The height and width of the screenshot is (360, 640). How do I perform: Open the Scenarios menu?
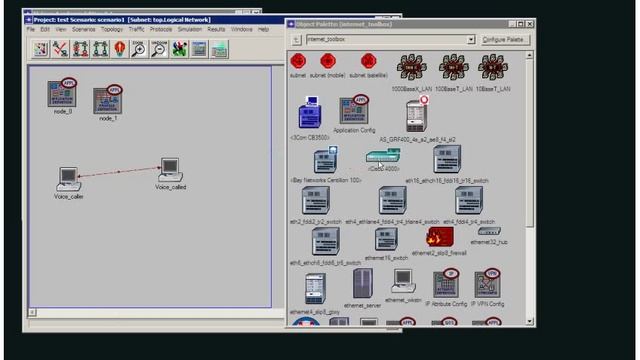coord(84,29)
